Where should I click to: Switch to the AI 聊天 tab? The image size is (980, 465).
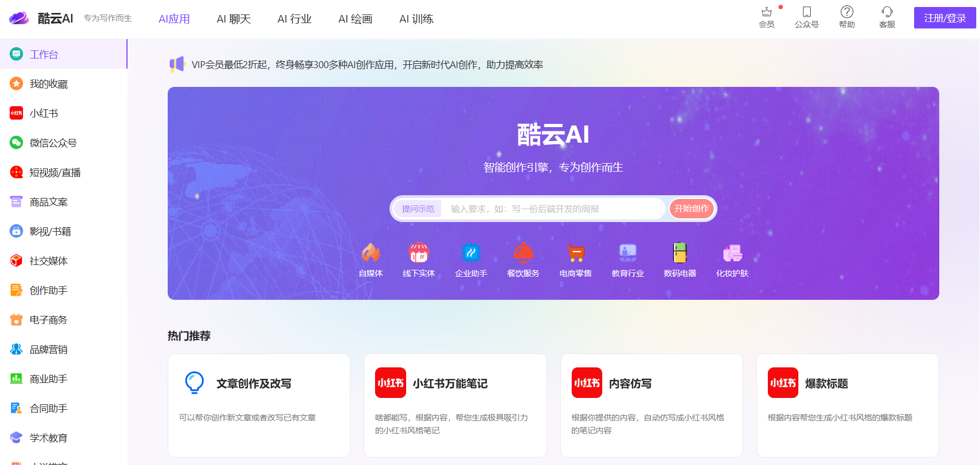point(234,19)
